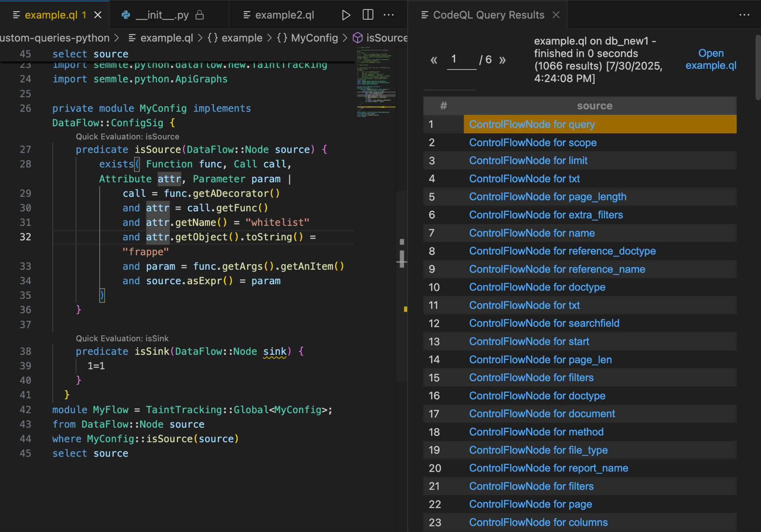Open results panel more actions ellipsis
This screenshot has height=532, width=761.
[x=744, y=15]
